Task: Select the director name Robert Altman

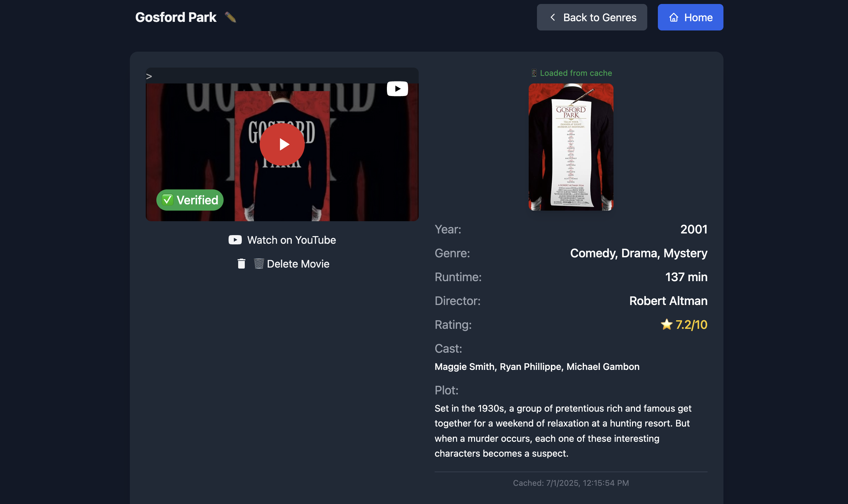Action: pyautogui.click(x=668, y=301)
